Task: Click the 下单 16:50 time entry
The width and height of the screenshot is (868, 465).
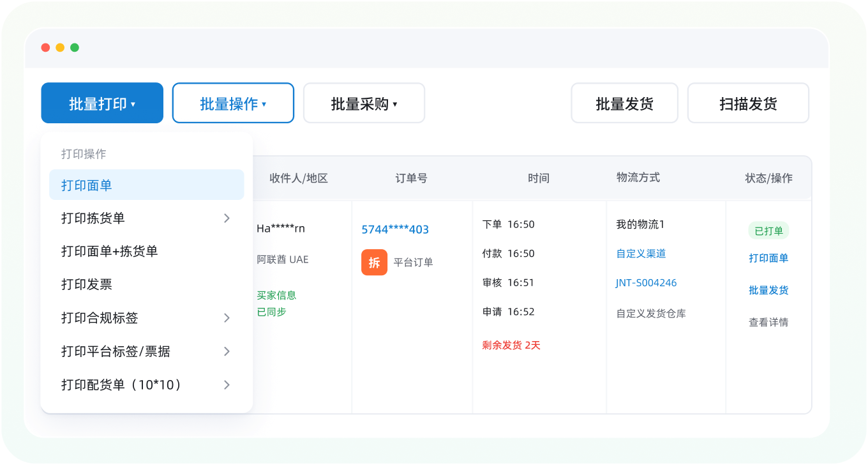Action: tap(509, 224)
